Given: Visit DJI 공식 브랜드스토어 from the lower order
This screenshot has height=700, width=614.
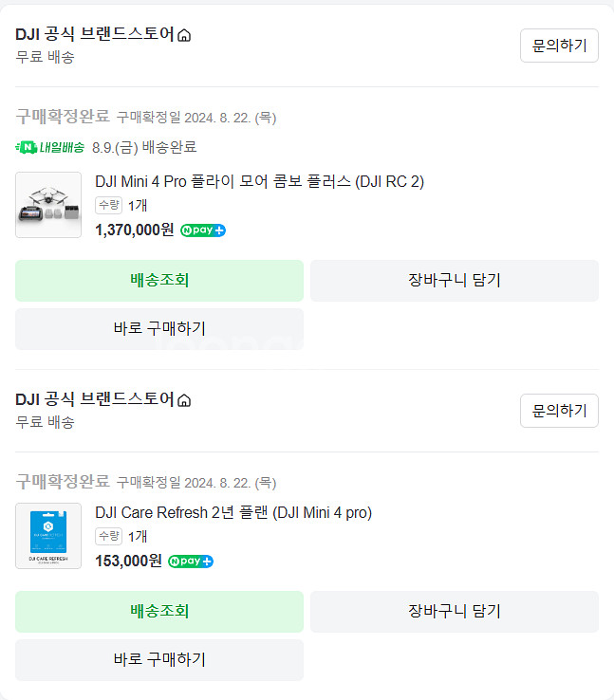Looking at the screenshot, I should click(x=95, y=399).
